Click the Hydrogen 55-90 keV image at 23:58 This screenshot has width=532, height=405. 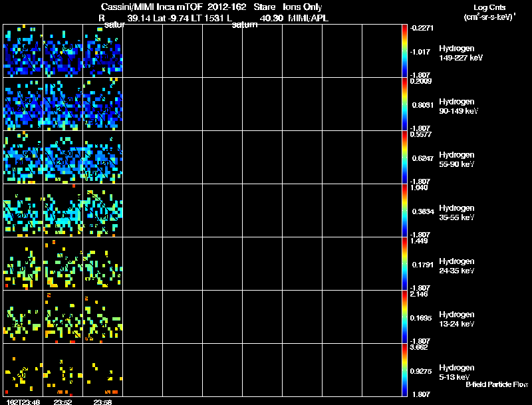[x=103, y=158]
